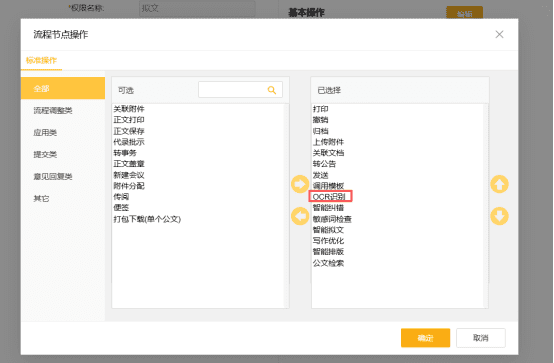Click the 确定 button

(x=425, y=338)
